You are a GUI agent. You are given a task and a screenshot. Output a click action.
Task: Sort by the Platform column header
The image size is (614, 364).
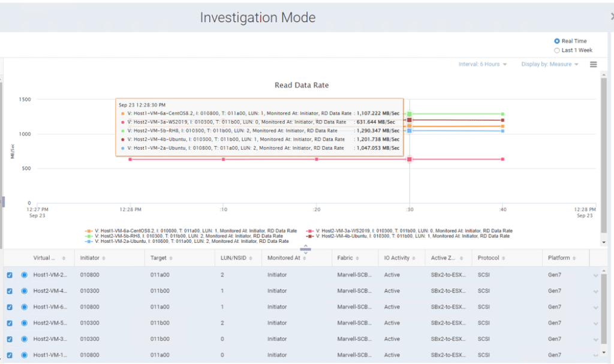[x=559, y=258]
